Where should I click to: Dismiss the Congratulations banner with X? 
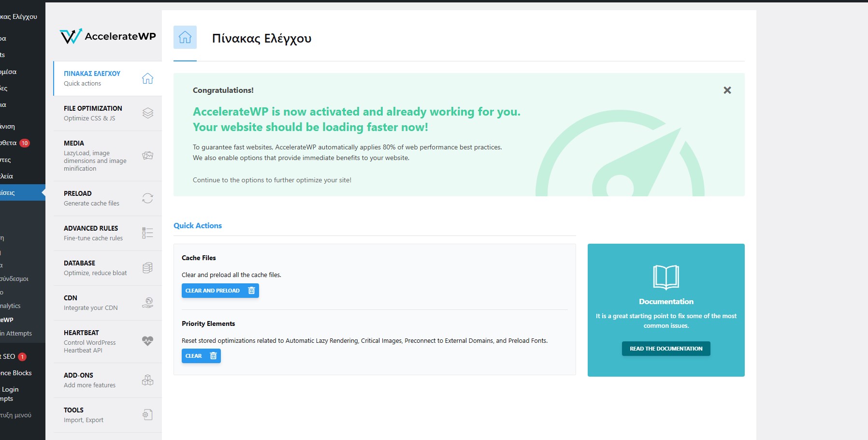727,90
